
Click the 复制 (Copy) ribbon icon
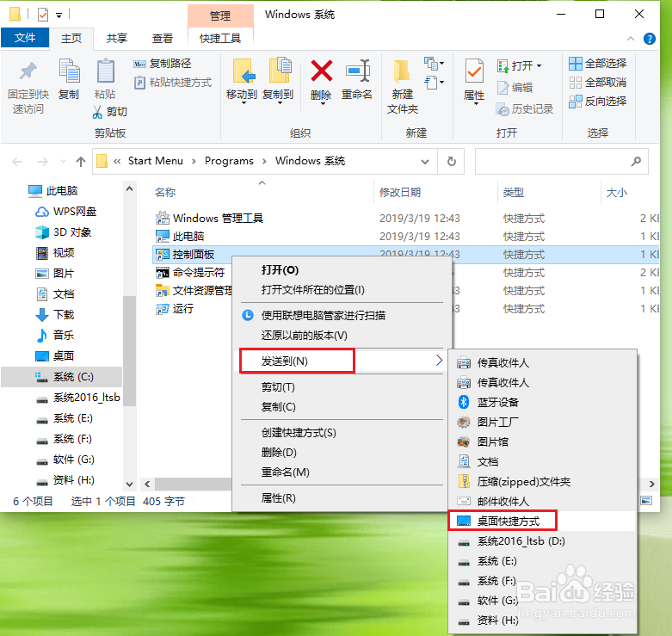[x=69, y=71]
